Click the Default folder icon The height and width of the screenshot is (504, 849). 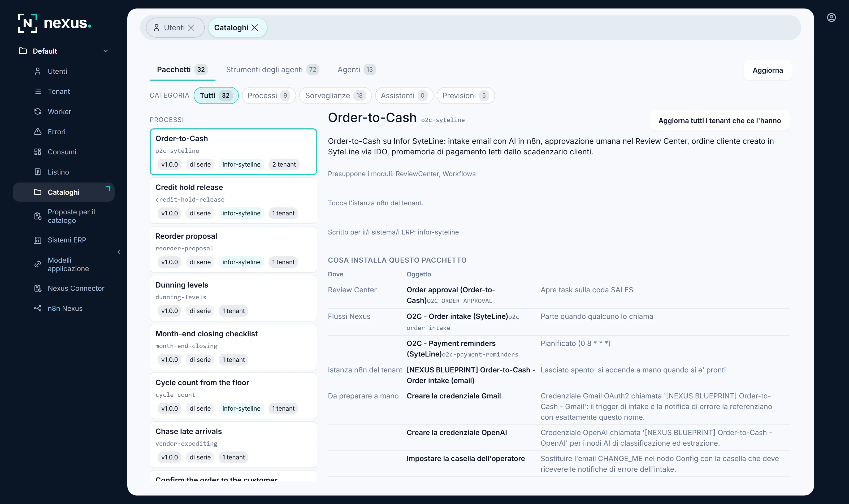(23, 51)
